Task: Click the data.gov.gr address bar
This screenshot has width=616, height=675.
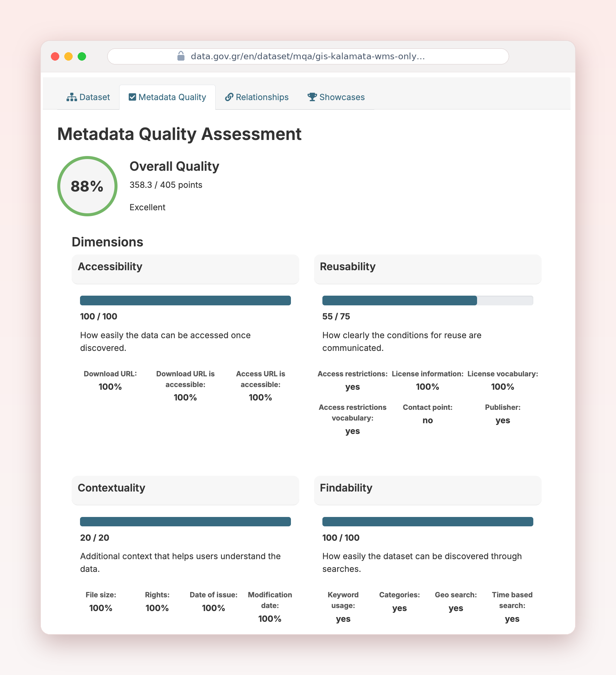Action: 308,56
